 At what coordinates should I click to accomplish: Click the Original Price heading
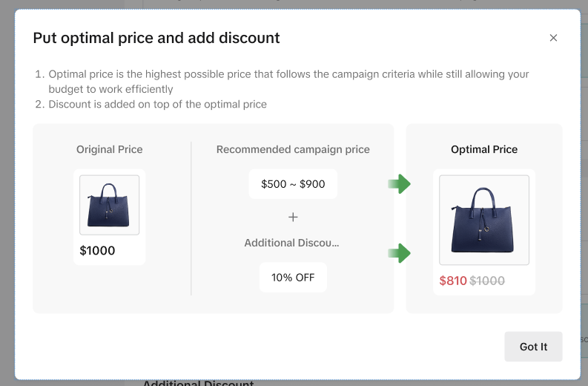click(110, 149)
